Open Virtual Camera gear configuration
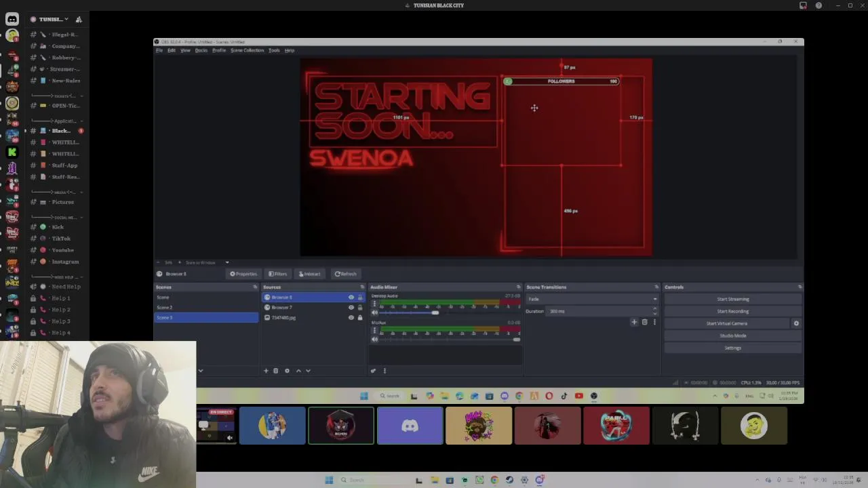The height and width of the screenshot is (488, 868). (796, 323)
